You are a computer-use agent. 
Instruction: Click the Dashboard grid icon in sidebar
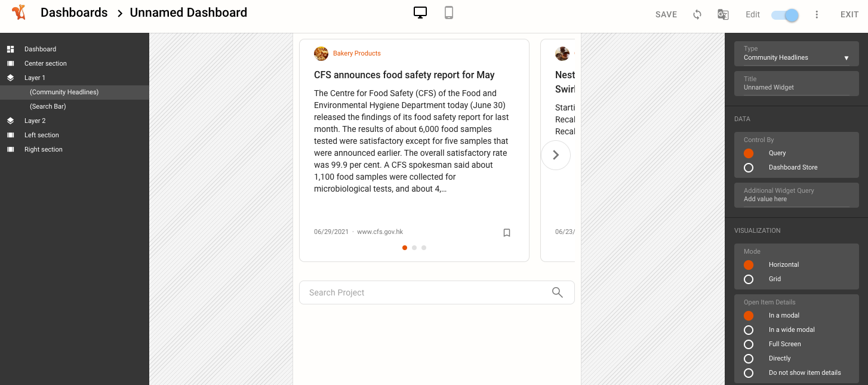click(10, 49)
